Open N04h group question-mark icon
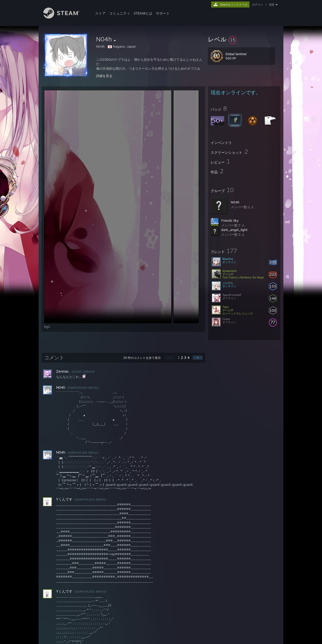Image resolution: width=322 pixels, height=644 pixels. (x=219, y=205)
